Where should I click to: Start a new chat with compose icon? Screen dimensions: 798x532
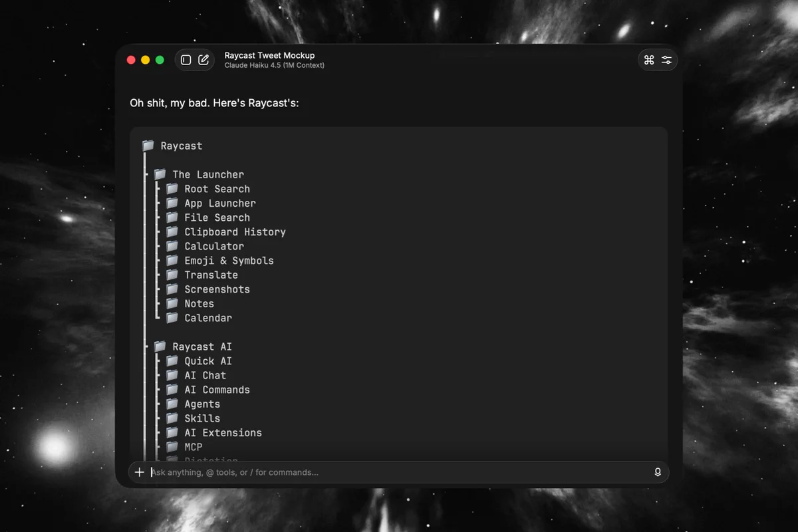203,60
